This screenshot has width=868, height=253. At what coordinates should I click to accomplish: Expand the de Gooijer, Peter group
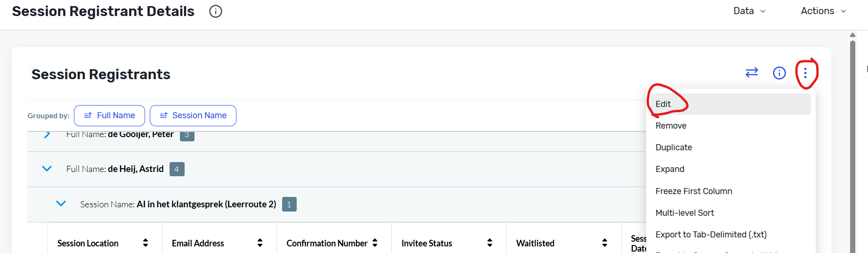click(47, 135)
